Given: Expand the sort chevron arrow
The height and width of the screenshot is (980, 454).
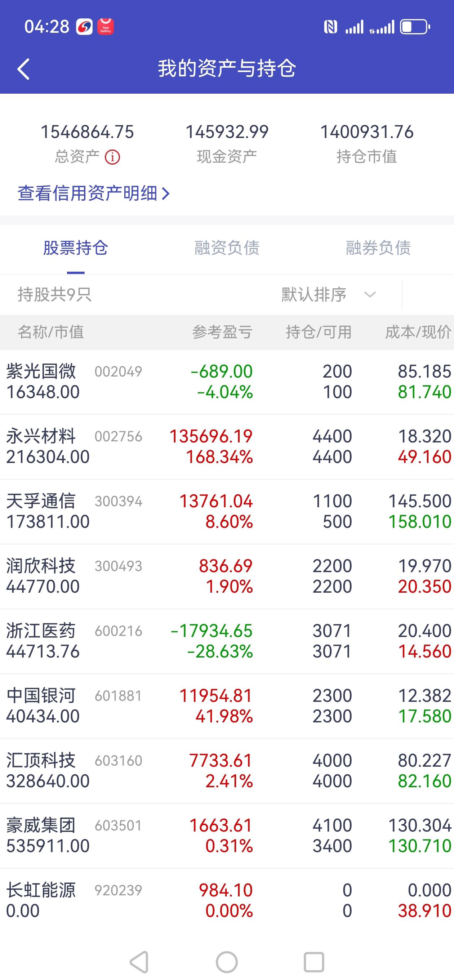Looking at the screenshot, I should pyautogui.click(x=370, y=294).
